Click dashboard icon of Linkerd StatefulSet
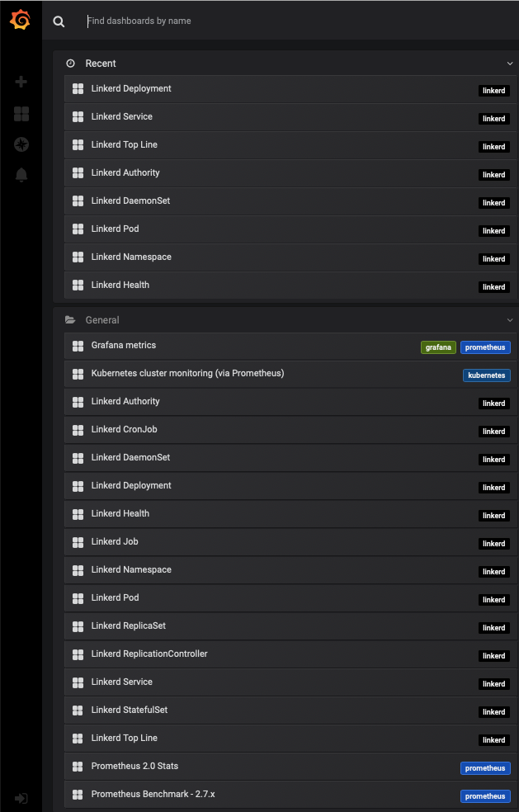The image size is (519, 812). point(78,710)
